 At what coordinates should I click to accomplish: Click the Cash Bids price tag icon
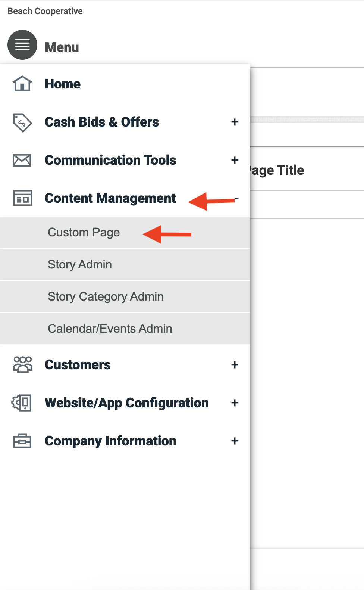click(22, 122)
